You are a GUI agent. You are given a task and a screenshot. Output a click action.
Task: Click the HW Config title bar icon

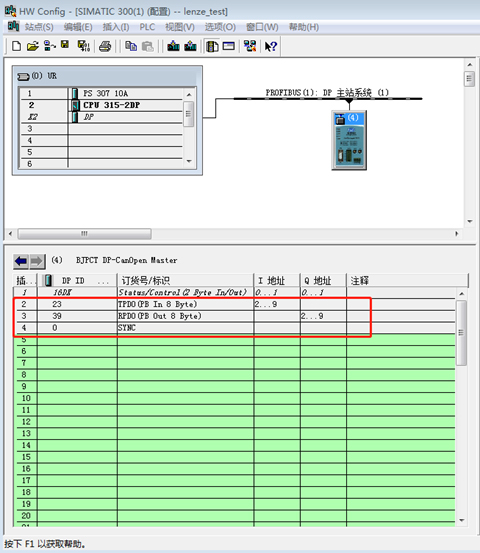tap(10, 11)
